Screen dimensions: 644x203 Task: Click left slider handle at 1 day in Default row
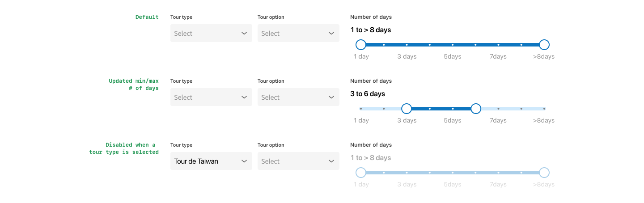[x=361, y=45]
